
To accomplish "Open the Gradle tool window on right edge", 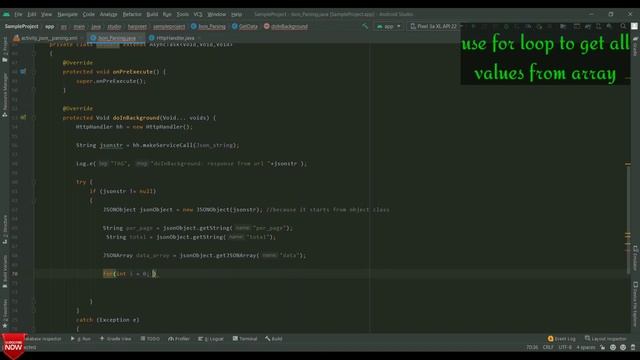I will click(x=636, y=46).
